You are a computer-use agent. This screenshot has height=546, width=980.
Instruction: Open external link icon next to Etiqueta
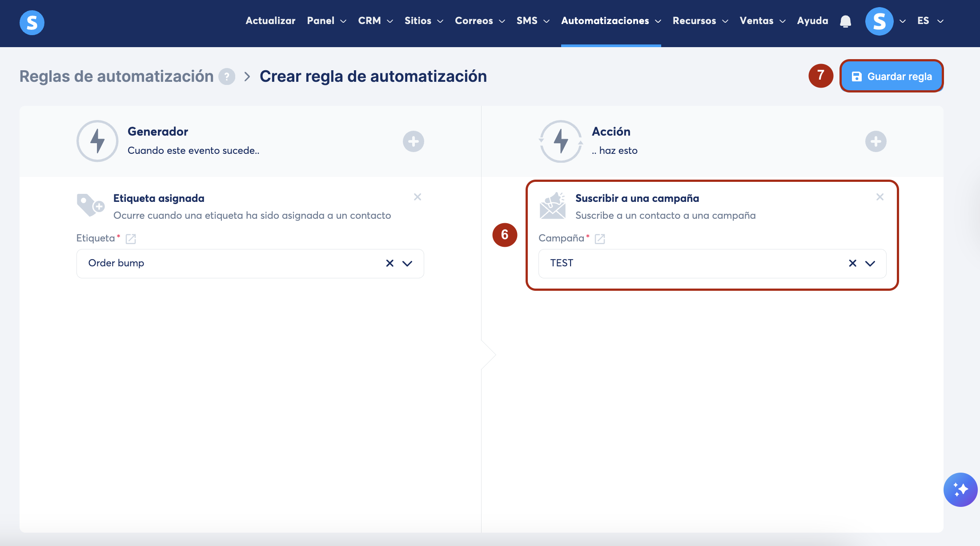click(131, 239)
